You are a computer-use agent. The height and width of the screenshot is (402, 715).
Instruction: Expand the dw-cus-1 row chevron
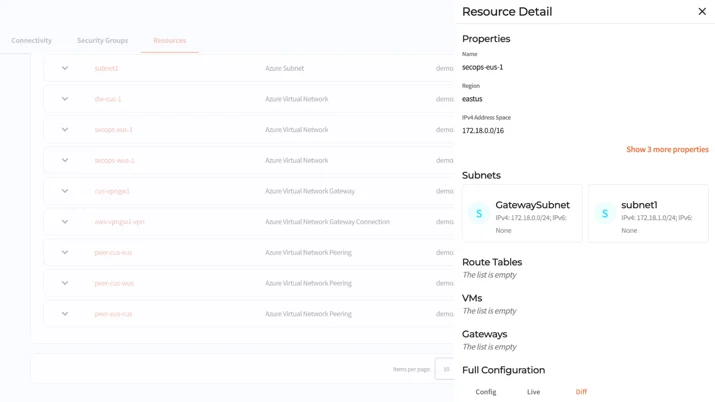coord(65,99)
